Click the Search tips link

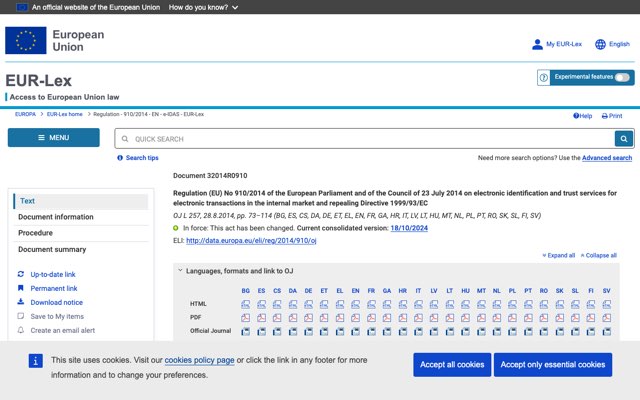tap(142, 158)
